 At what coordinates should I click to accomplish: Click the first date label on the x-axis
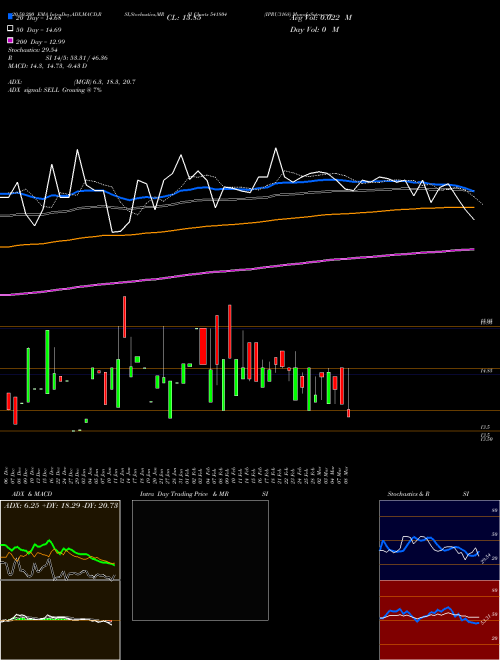[x=8, y=475]
